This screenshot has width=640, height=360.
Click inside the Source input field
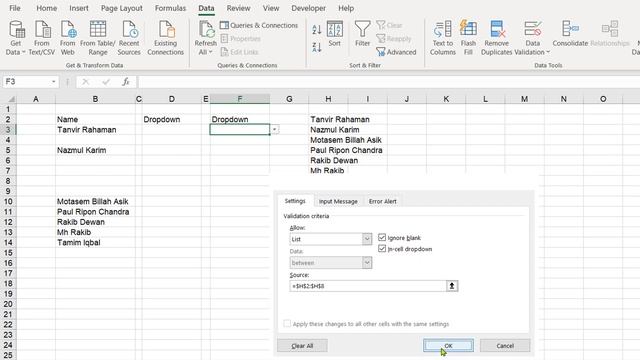(x=368, y=286)
